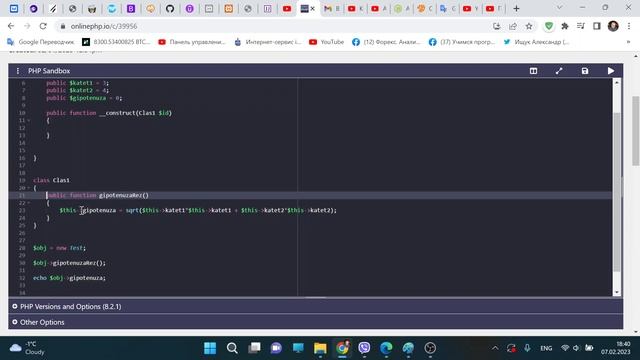This screenshot has width=640, height=360.
Task: Click green shield extension icon
Action: point(549,26)
